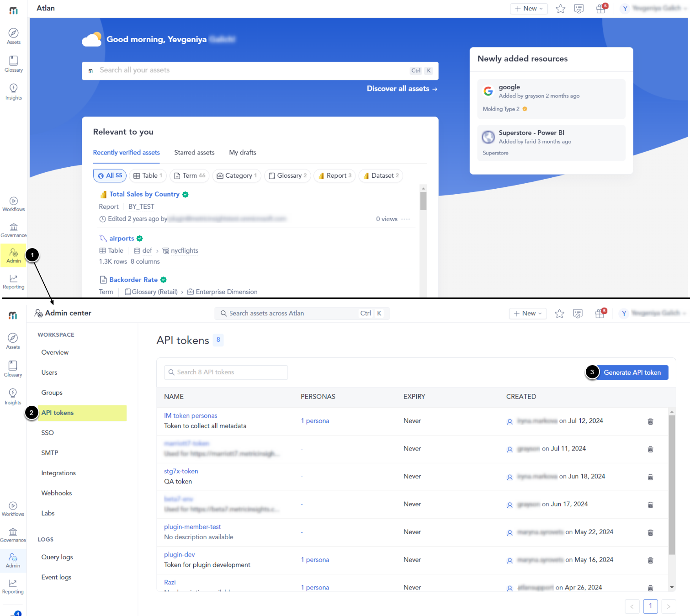Open the Superstore - Power BI resource card
Screen dimensions: 690x616
point(552,143)
